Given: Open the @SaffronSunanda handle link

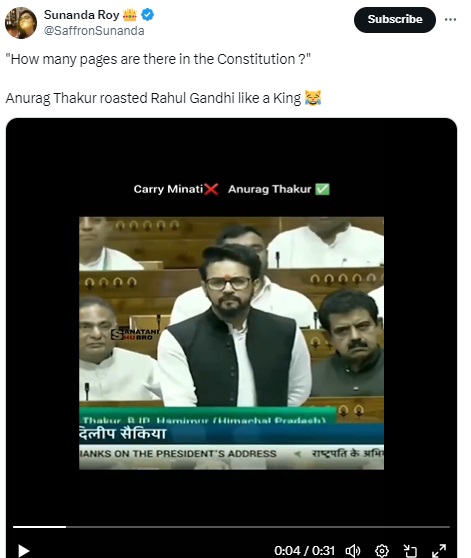Looking at the screenshot, I should pos(94,31).
